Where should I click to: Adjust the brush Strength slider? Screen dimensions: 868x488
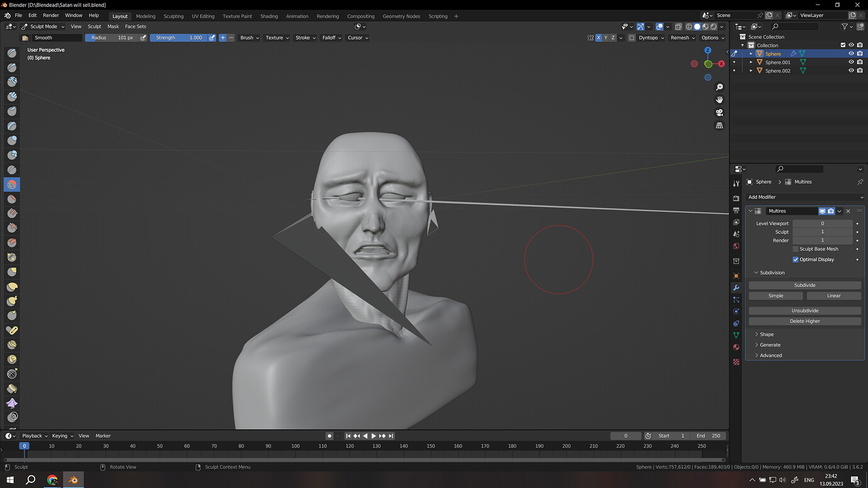178,38
